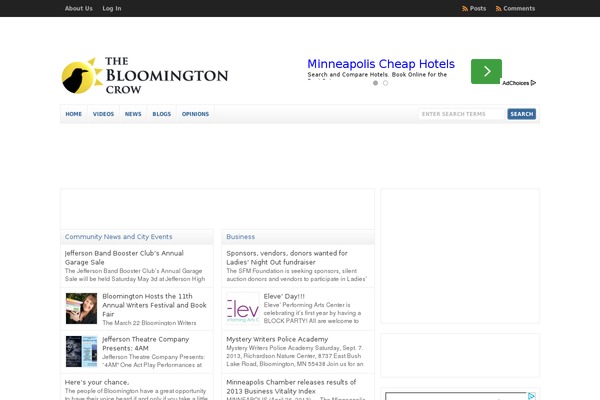
Task: Open the Posts feed link
Action: point(478,8)
